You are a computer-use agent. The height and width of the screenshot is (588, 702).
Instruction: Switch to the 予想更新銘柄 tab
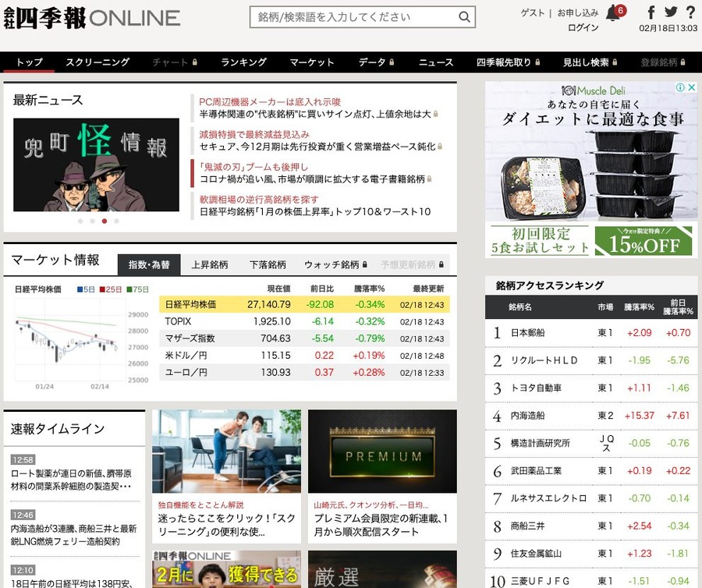coord(413,265)
